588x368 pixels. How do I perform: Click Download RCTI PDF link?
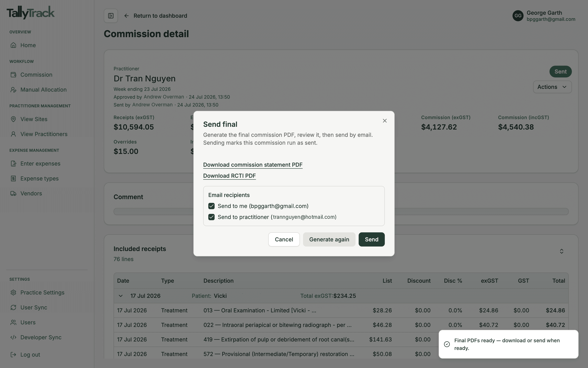[x=229, y=176]
